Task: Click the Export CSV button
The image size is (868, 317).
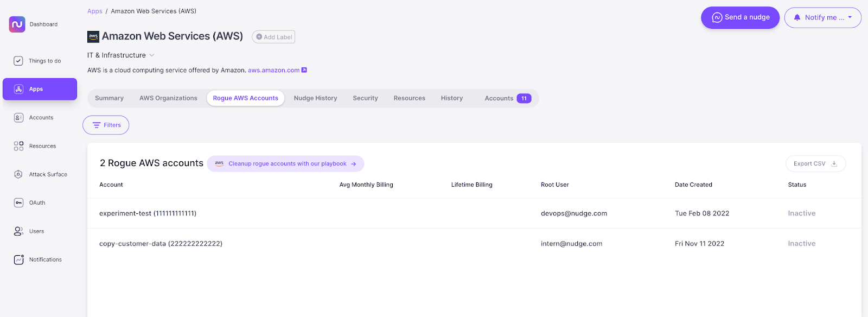Action: pyautogui.click(x=815, y=163)
